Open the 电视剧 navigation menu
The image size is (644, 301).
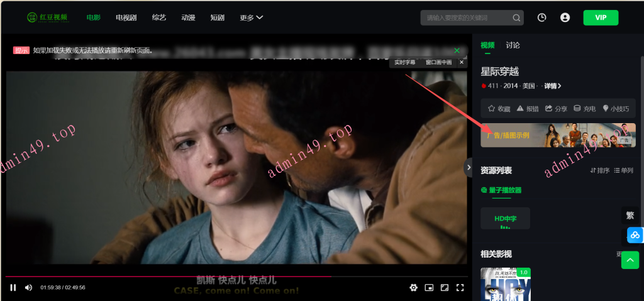(x=126, y=18)
